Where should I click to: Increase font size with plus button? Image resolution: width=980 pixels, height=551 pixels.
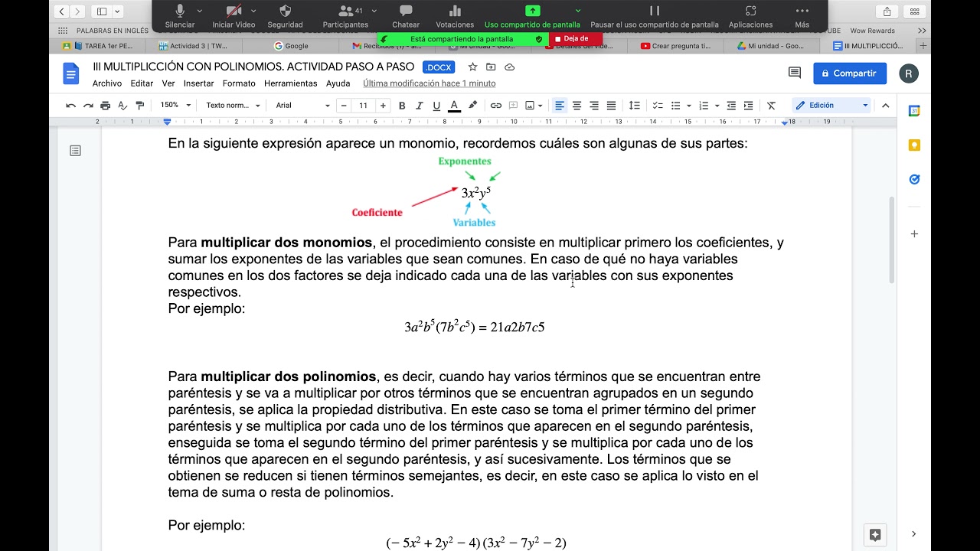click(383, 106)
